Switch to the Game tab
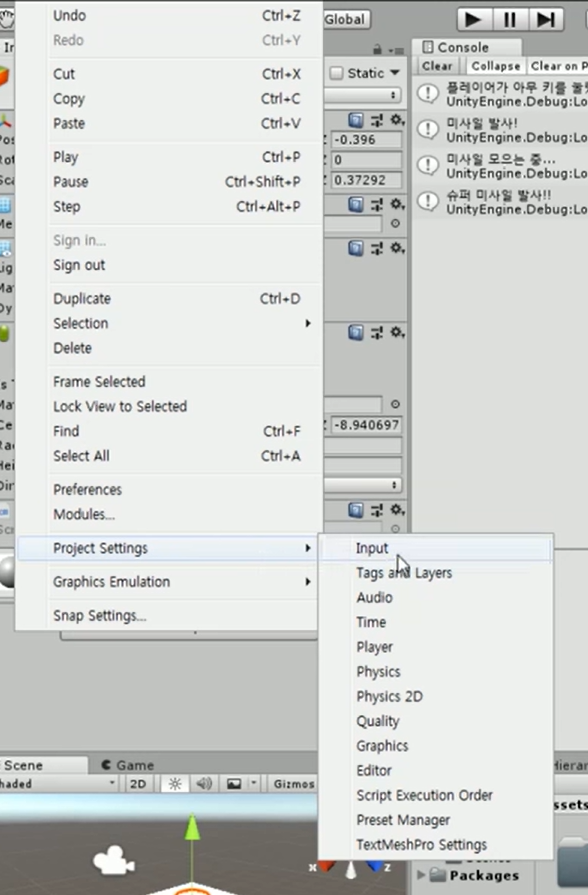The image size is (588, 895). pos(128,765)
